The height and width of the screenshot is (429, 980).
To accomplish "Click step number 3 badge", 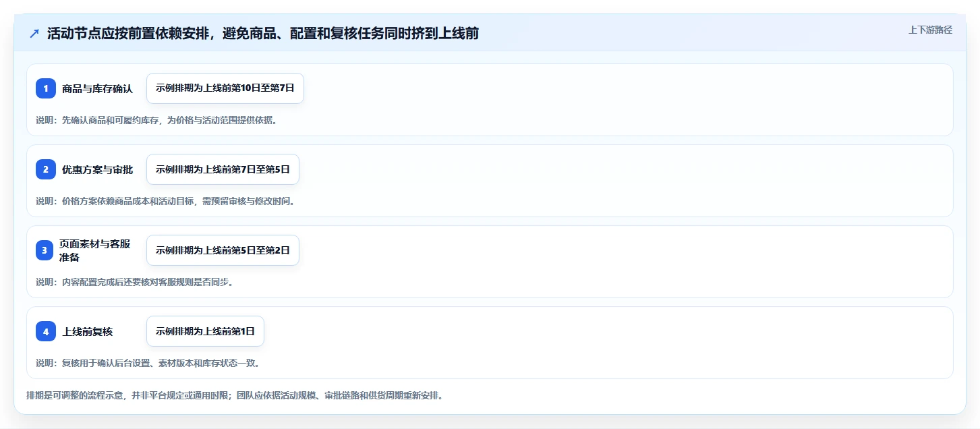I will pyautogui.click(x=46, y=250).
